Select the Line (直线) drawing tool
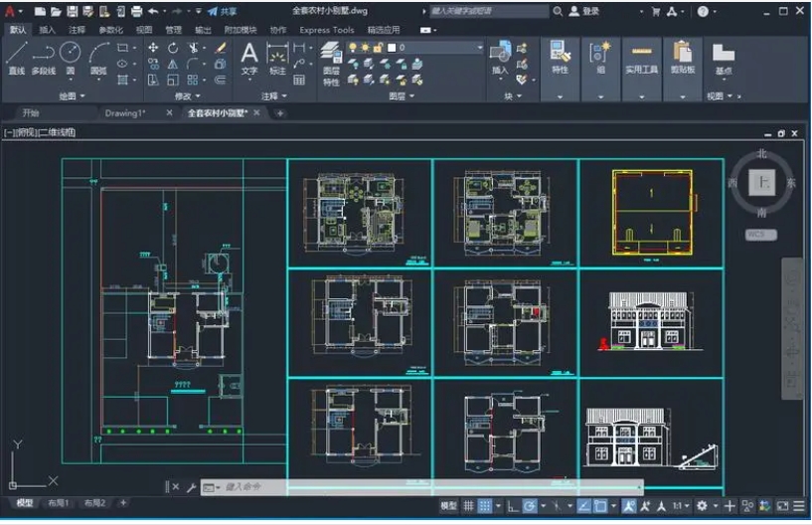This screenshot has width=812, height=525. 16,57
